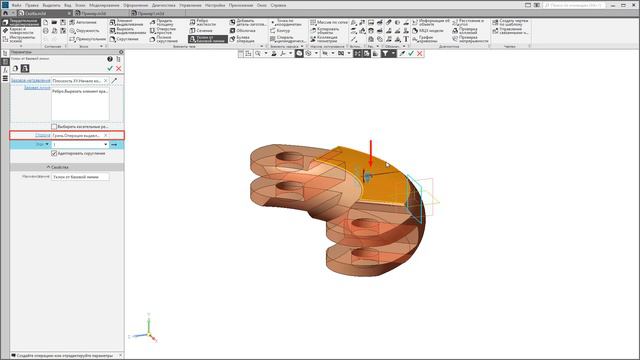The width and height of the screenshot is (640, 360).
Task: Open the Справка menu
Action: (x=278, y=5)
